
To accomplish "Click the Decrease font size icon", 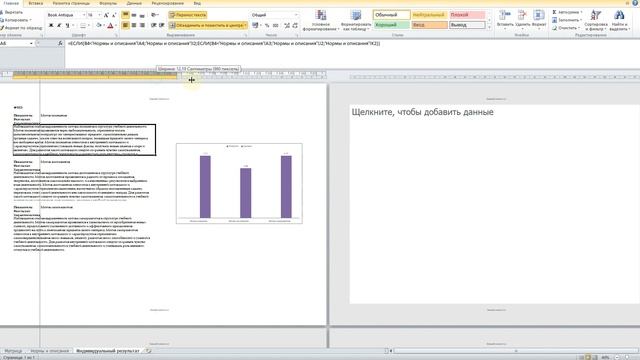I will pyautogui.click(x=114, y=15).
